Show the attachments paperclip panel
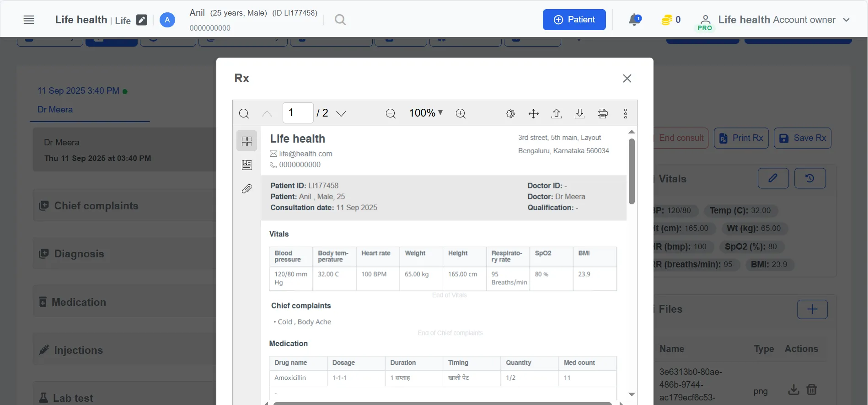Image resolution: width=868 pixels, height=405 pixels. 246,189
